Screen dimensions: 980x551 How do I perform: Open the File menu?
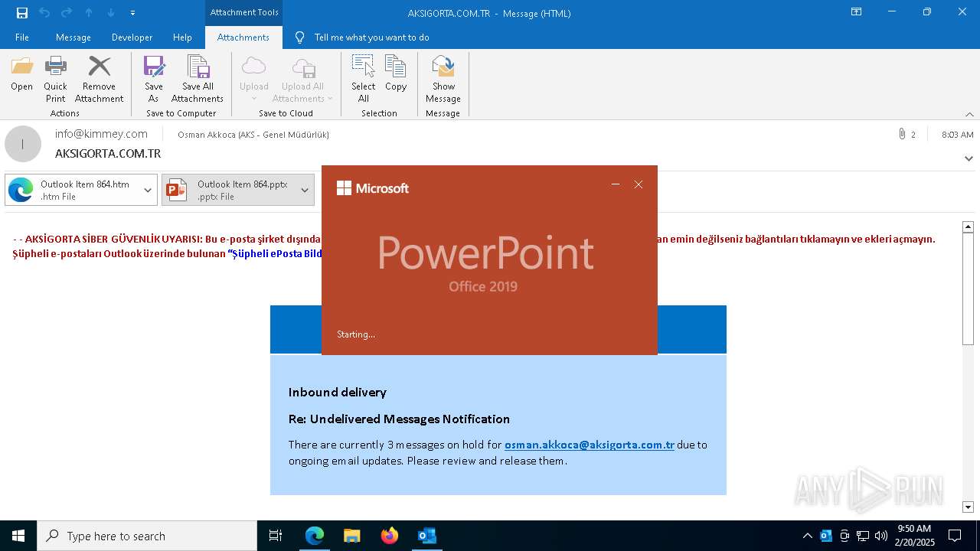22,37
